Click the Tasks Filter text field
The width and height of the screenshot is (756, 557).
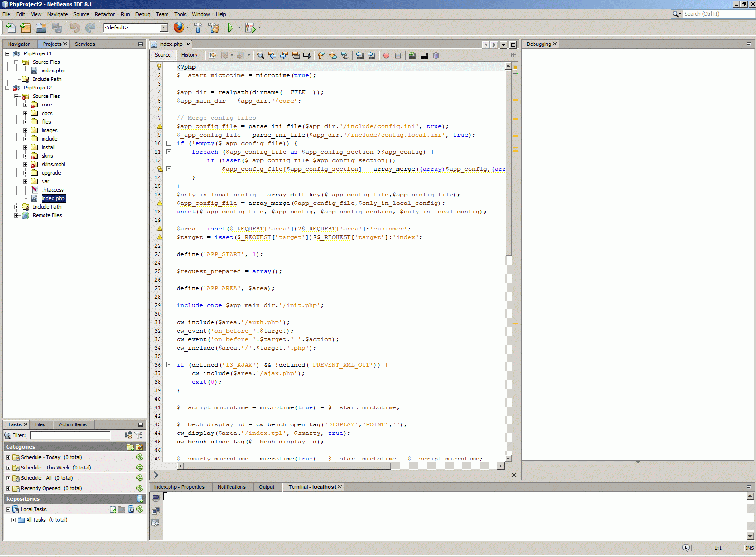[70, 435]
